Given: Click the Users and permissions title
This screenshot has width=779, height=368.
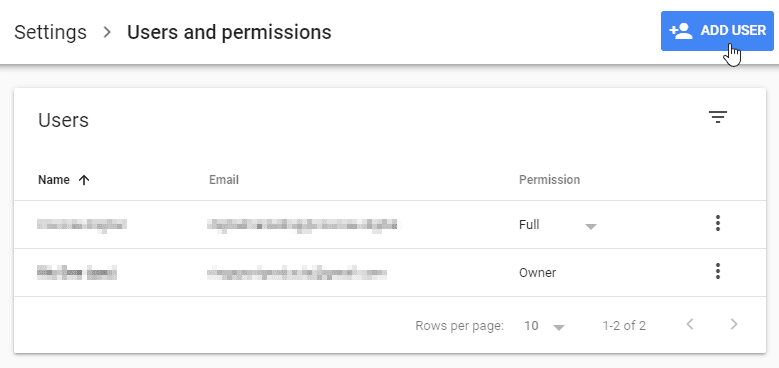Looking at the screenshot, I should point(229,33).
